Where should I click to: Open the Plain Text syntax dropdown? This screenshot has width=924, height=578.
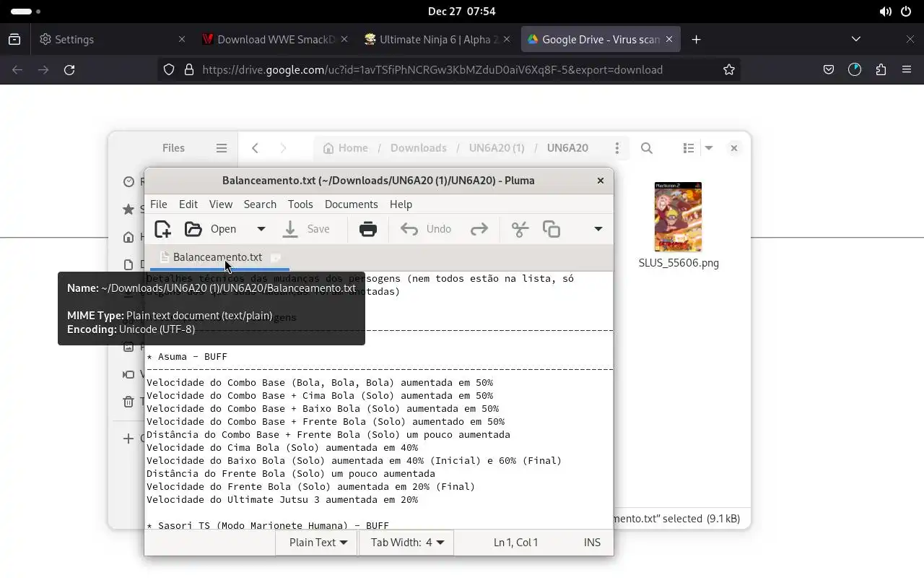pos(318,543)
